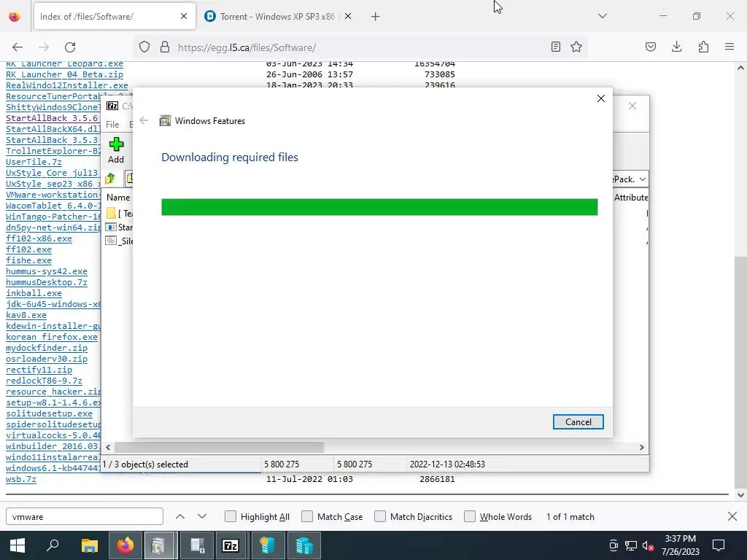Reload the current Firefox page
This screenshot has width=747, height=560.
(x=70, y=47)
